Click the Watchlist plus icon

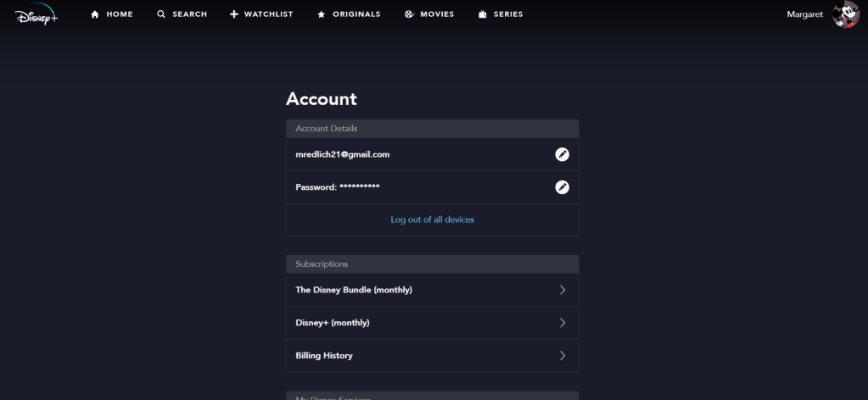(234, 14)
